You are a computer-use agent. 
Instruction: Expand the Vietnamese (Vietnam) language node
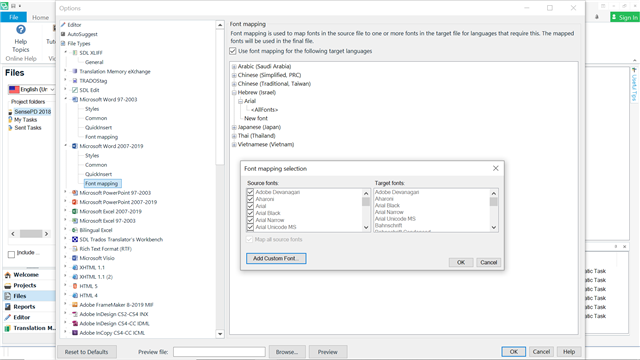click(234, 144)
